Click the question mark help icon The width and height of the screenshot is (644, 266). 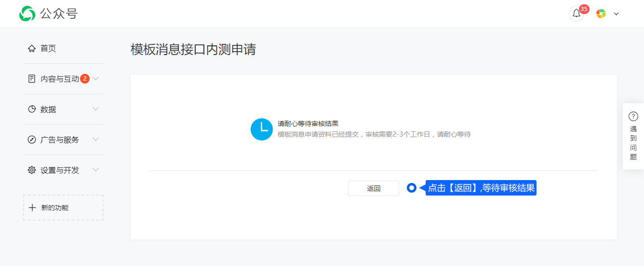(x=633, y=116)
